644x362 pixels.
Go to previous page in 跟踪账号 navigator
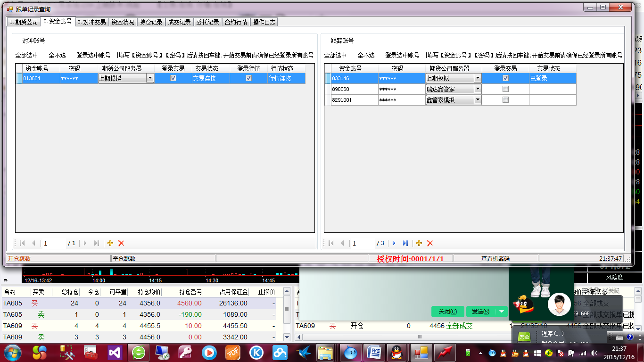[343, 243]
